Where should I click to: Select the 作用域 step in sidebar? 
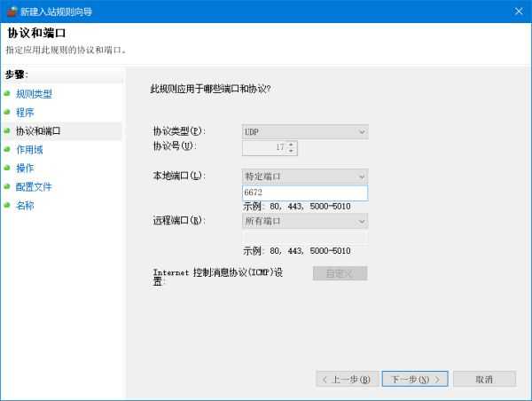point(29,150)
